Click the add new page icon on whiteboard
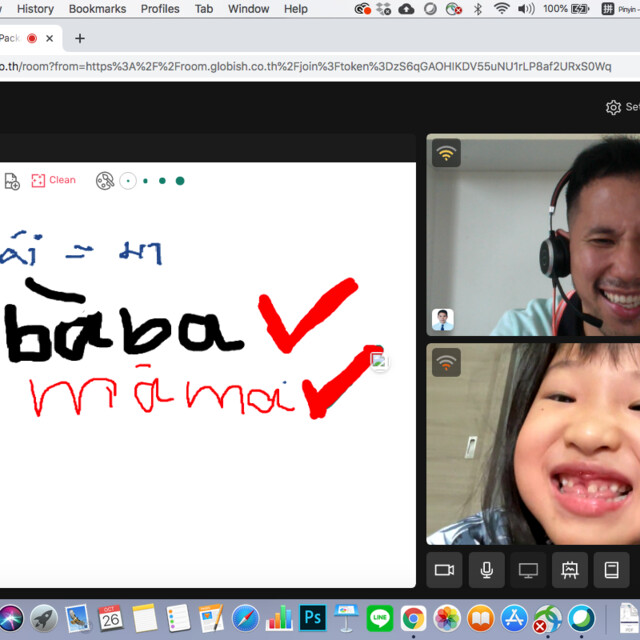Screen dimensions: 640x640 click(x=12, y=181)
